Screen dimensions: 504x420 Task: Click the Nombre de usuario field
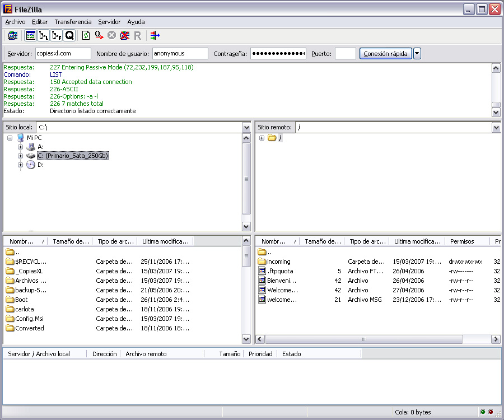(x=180, y=54)
